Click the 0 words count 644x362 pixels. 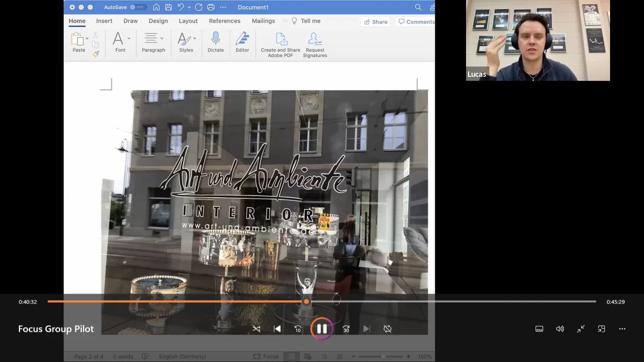point(123,356)
